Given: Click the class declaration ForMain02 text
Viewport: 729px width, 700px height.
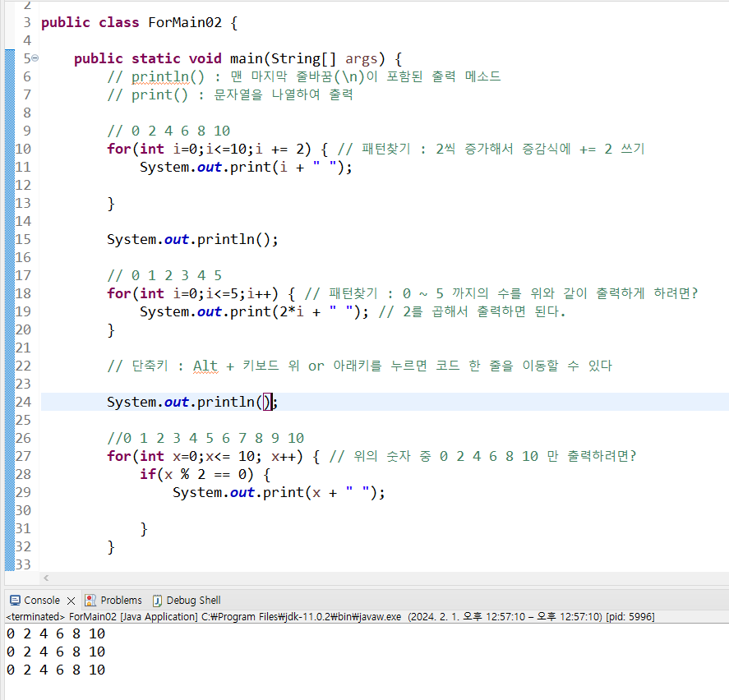Looking at the screenshot, I should click(185, 22).
